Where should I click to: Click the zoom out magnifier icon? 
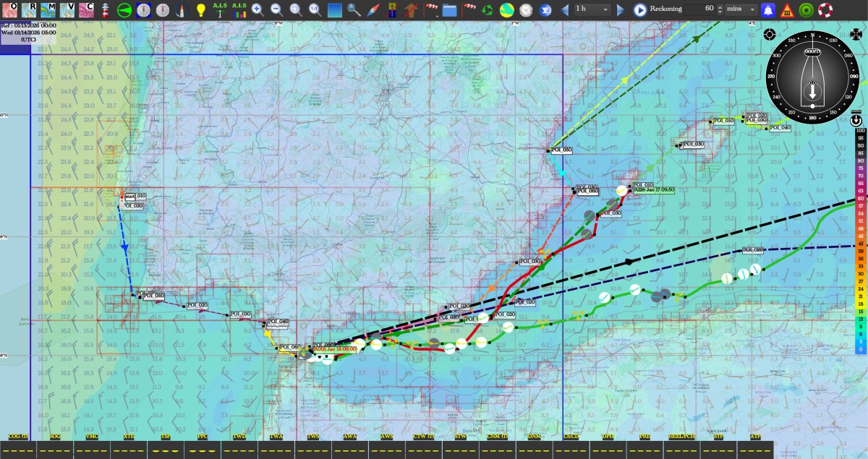[277, 10]
